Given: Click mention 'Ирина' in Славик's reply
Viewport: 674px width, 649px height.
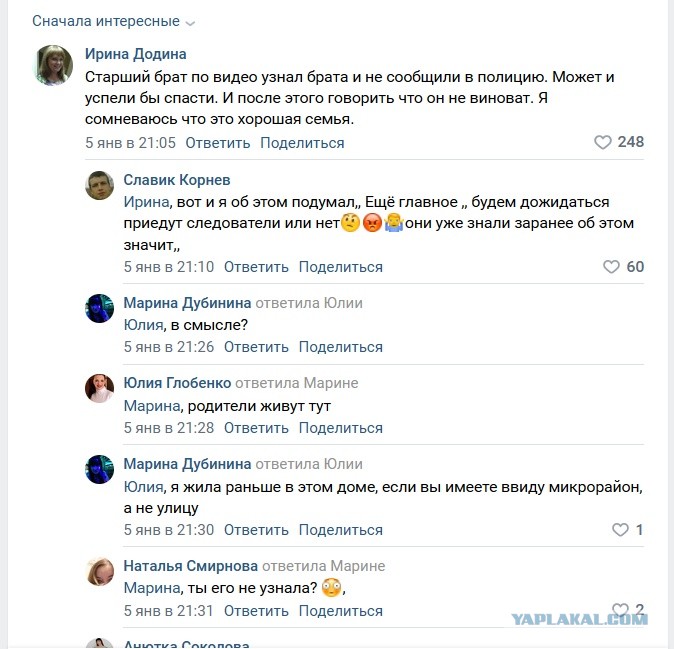Looking at the screenshot, I should tap(147, 202).
